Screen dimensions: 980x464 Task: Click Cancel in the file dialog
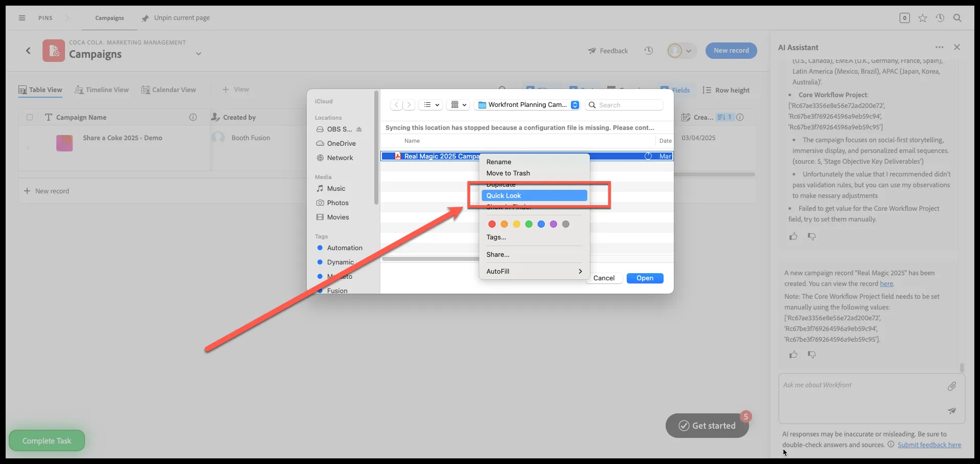click(x=604, y=278)
